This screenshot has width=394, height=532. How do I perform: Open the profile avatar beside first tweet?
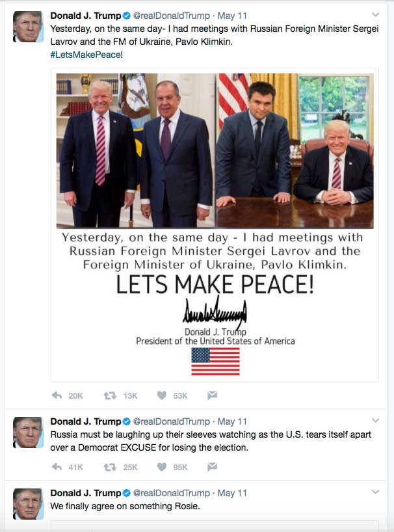pos(28,27)
